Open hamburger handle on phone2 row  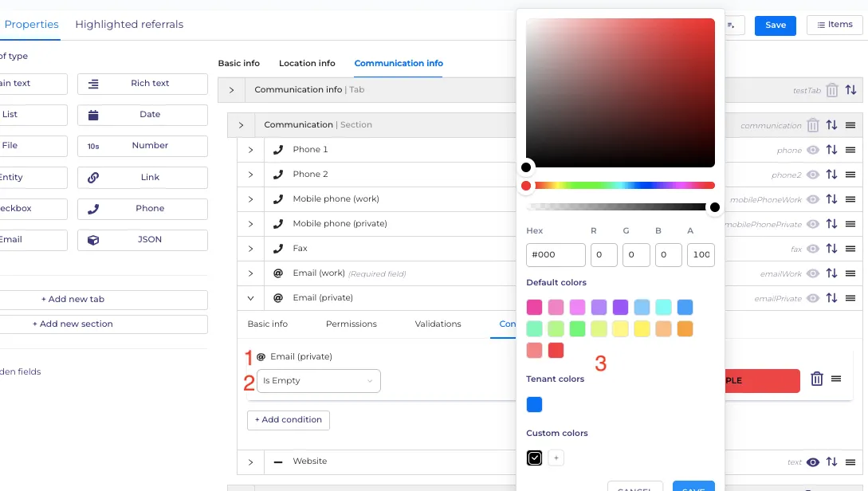850,175
